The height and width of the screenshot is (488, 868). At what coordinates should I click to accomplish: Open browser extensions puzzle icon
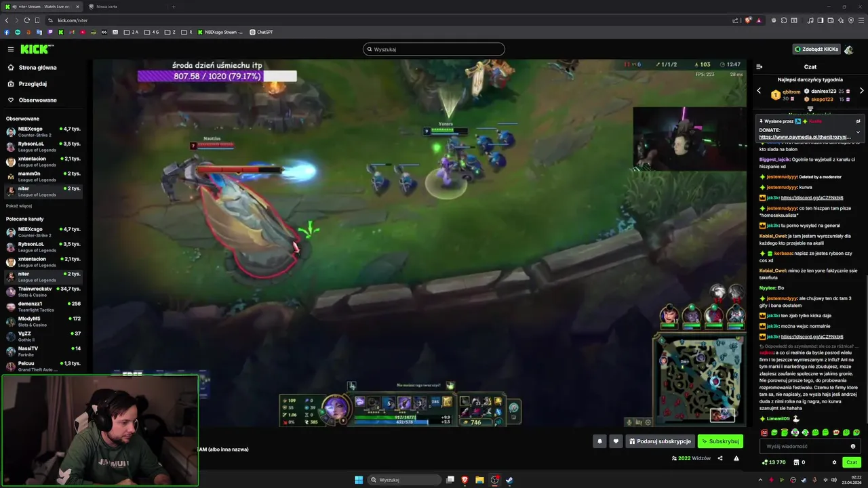(x=784, y=20)
